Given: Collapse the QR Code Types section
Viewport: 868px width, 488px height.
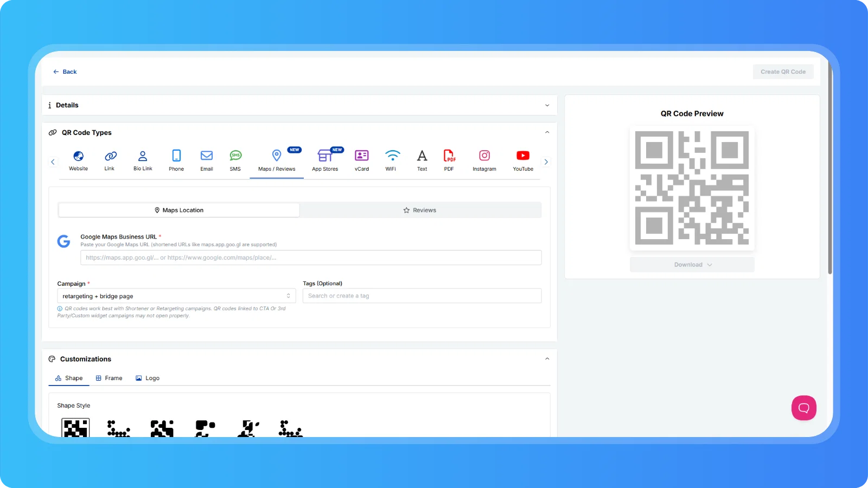Looking at the screenshot, I should (x=547, y=132).
